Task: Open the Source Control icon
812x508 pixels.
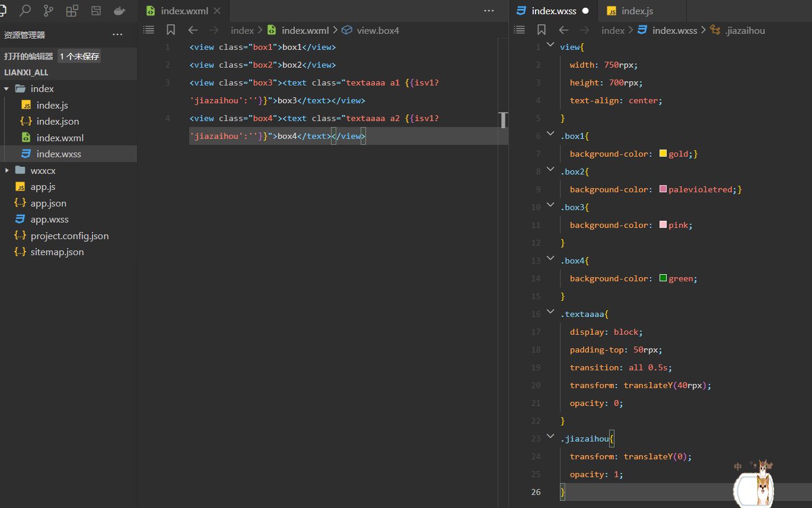Action: tap(49, 11)
